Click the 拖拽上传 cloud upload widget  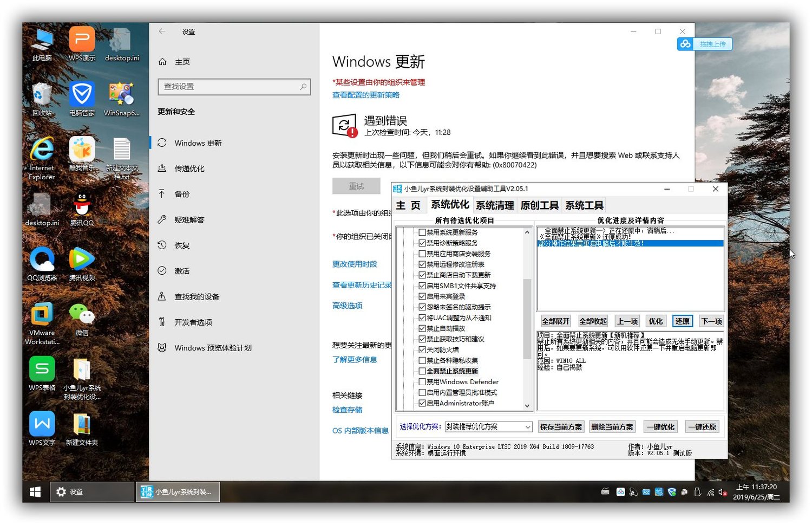pos(705,44)
